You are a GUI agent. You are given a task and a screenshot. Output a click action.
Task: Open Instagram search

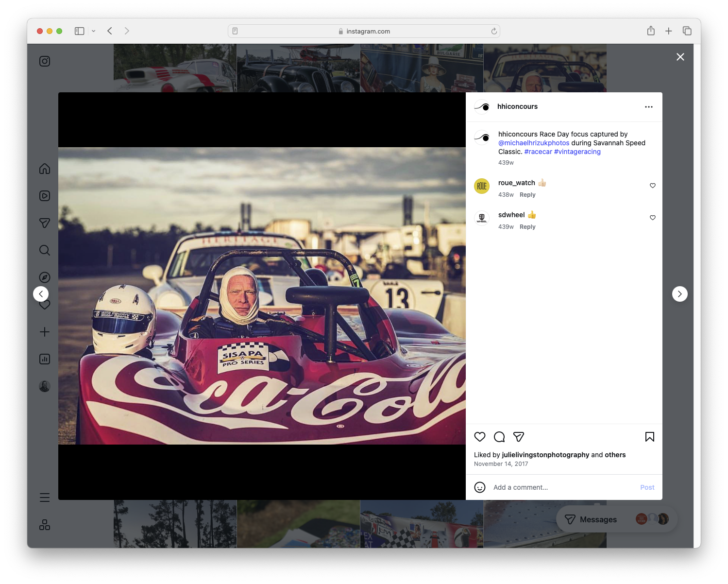(44, 250)
